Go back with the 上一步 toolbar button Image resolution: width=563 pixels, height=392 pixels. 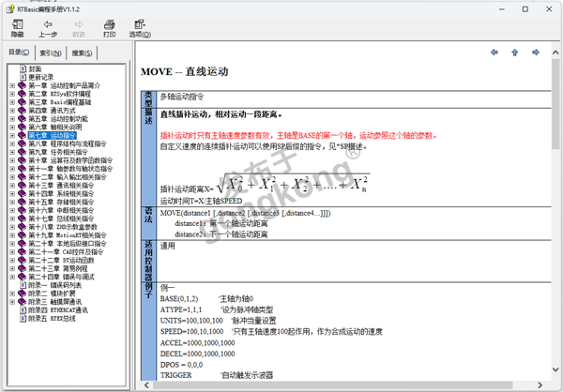(48, 27)
